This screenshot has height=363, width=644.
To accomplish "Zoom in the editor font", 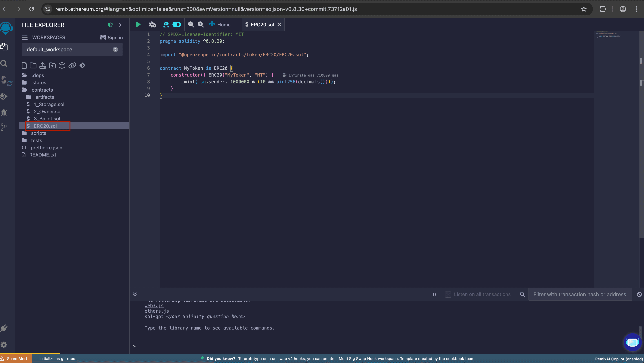I will pos(201,24).
